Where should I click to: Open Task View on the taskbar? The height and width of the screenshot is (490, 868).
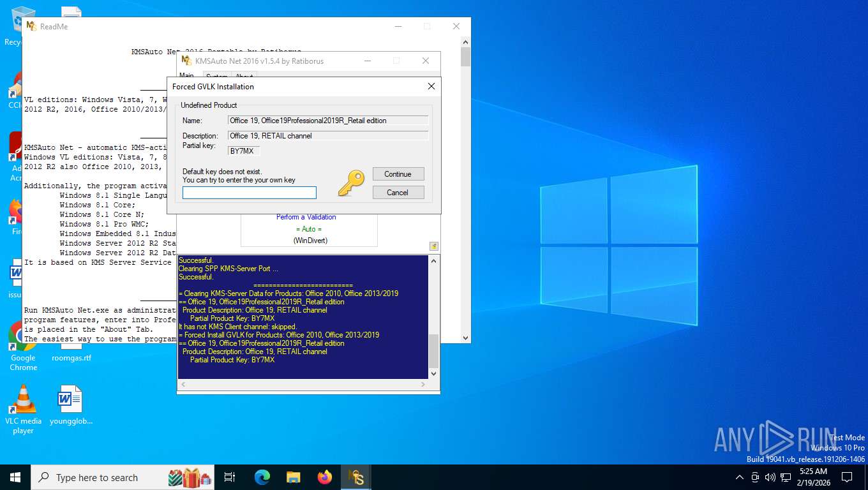pos(230,477)
